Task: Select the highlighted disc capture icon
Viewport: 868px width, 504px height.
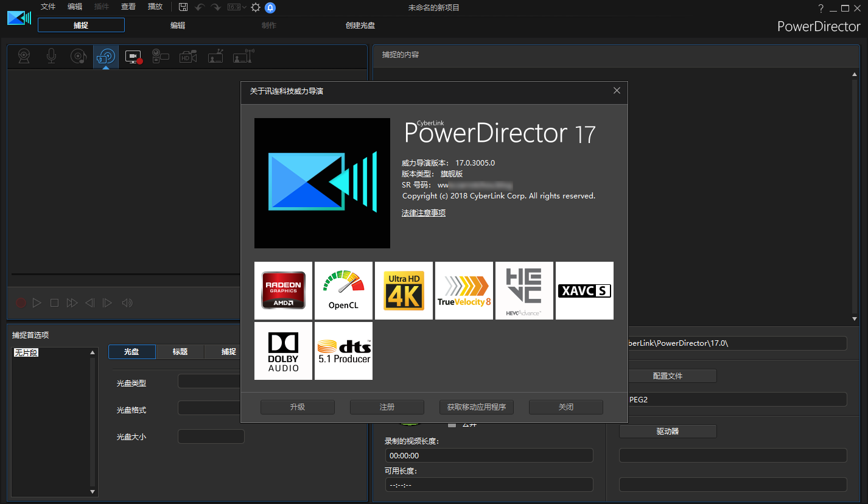Action: (x=106, y=57)
